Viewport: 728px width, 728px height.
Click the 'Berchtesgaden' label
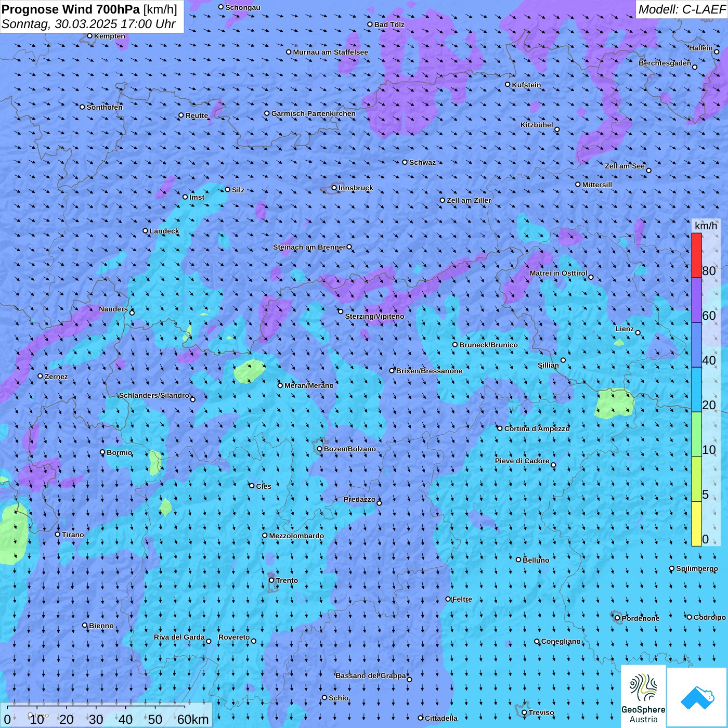pos(665,63)
